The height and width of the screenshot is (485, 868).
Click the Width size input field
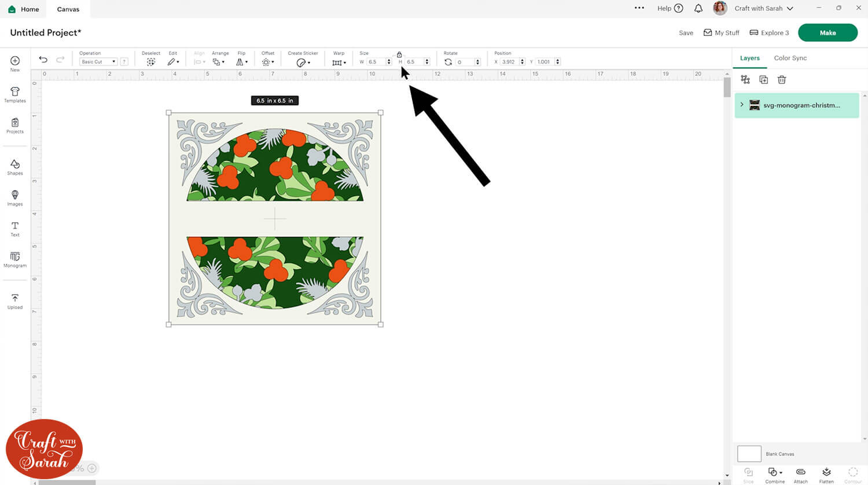click(376, 62)
